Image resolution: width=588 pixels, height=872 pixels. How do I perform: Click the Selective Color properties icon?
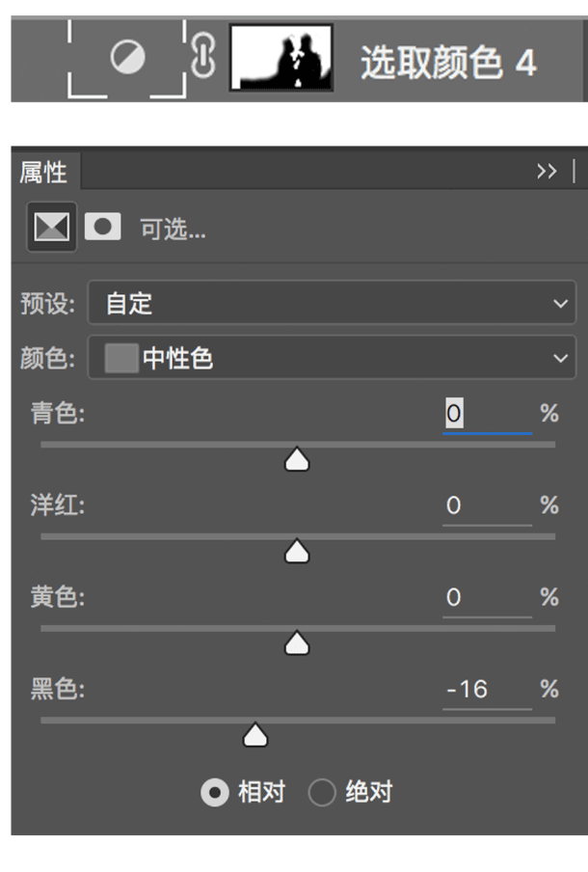click(x=51, y=228)
